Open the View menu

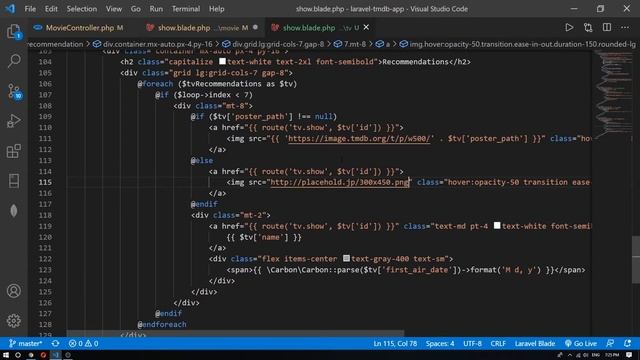pyautogui.click(x=114, y=9)
